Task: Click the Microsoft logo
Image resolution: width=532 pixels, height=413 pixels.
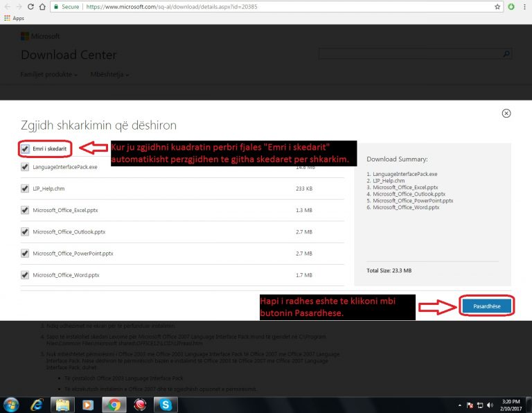Action: click(x=40, y=36)
